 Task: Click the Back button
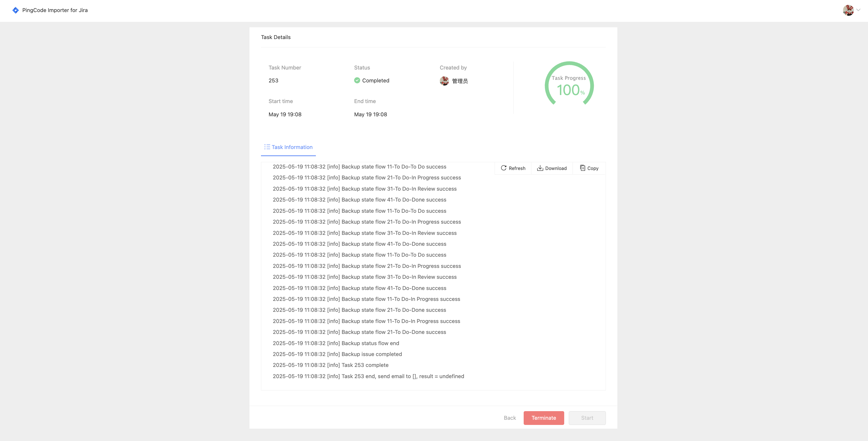click(x=510, y=418)
